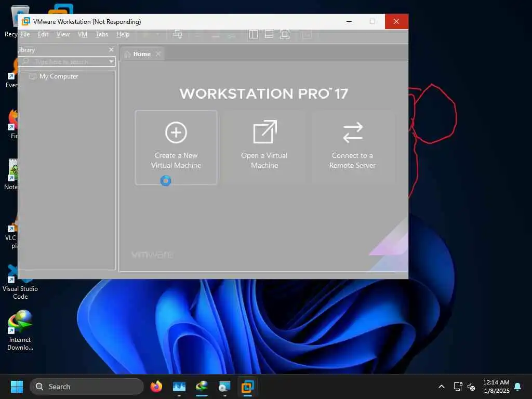
Task: Click the Send Ctrl+Alt+Del toolbar icon
Action: pyautogui.click(x=178, y=34)
